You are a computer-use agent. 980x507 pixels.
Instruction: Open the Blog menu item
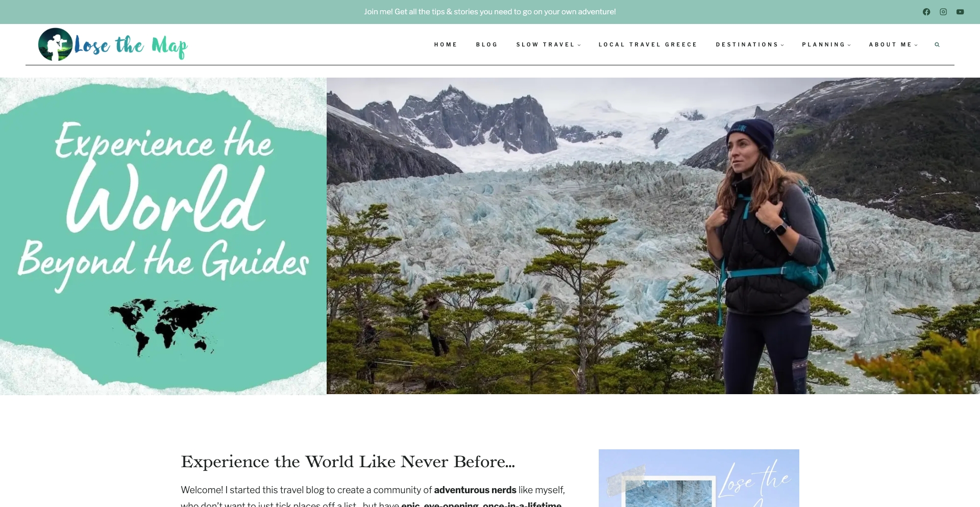pos(487,44)
